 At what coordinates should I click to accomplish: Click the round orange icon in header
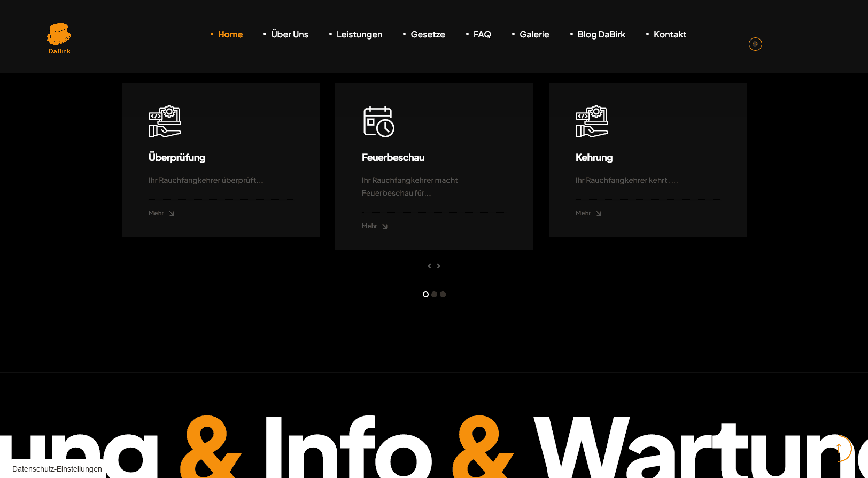click(x=755, y=44)
